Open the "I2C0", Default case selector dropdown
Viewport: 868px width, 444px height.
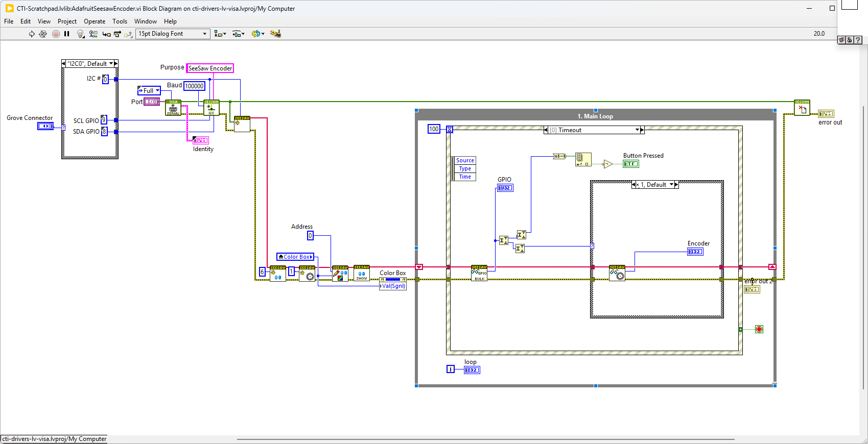111,64
